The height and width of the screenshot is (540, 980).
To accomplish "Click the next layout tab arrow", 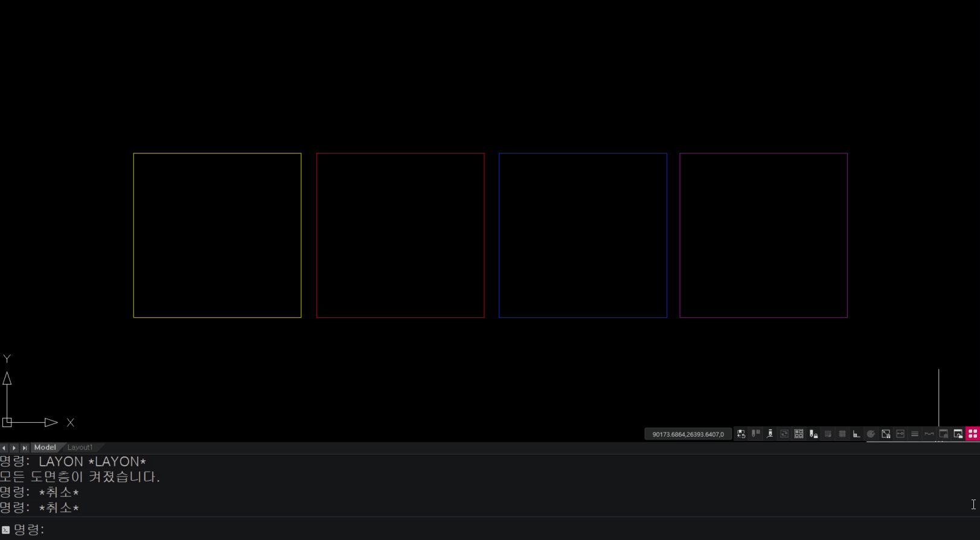I will tap(14, 448).
